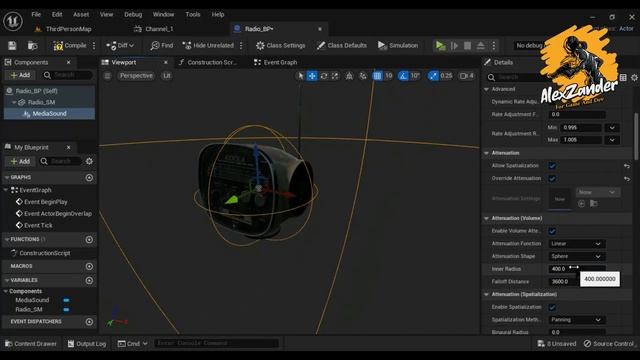Add new graph with plus icon
Image resolution: width=640 pixels, height=360 pixels.
[x=89, y=178]
